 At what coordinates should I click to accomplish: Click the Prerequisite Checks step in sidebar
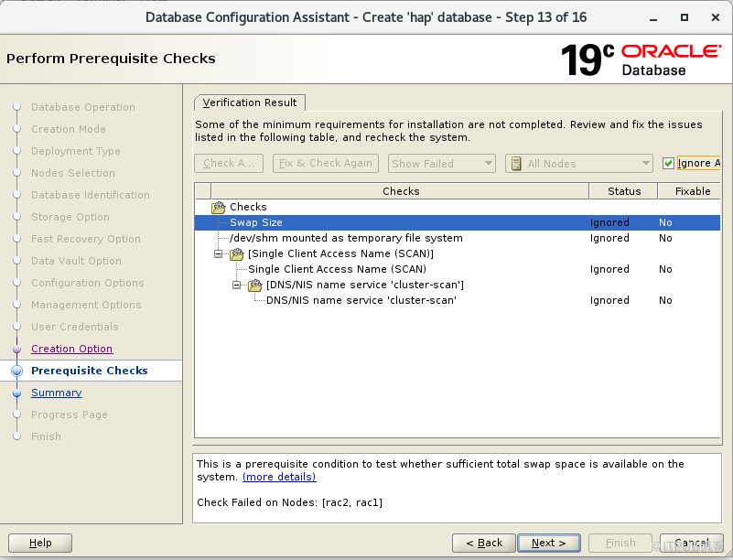90,371
